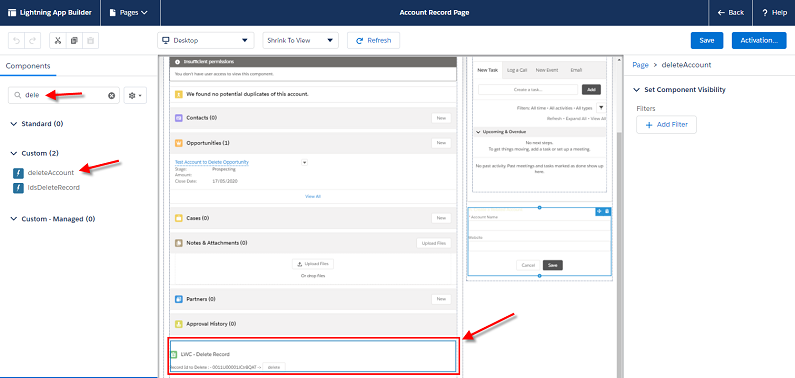Collapse the Upcoming & Overdue section
795x378 pixels.
478,132
